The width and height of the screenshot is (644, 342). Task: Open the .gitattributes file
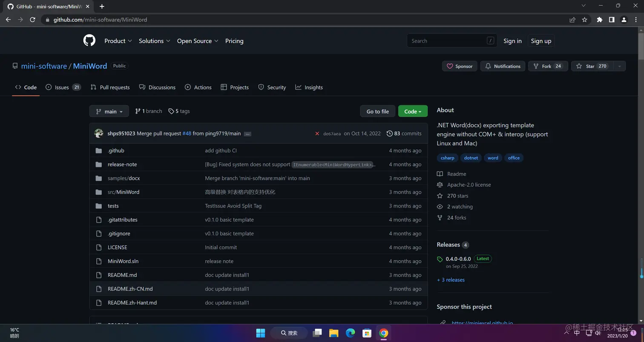coord(122,219)
